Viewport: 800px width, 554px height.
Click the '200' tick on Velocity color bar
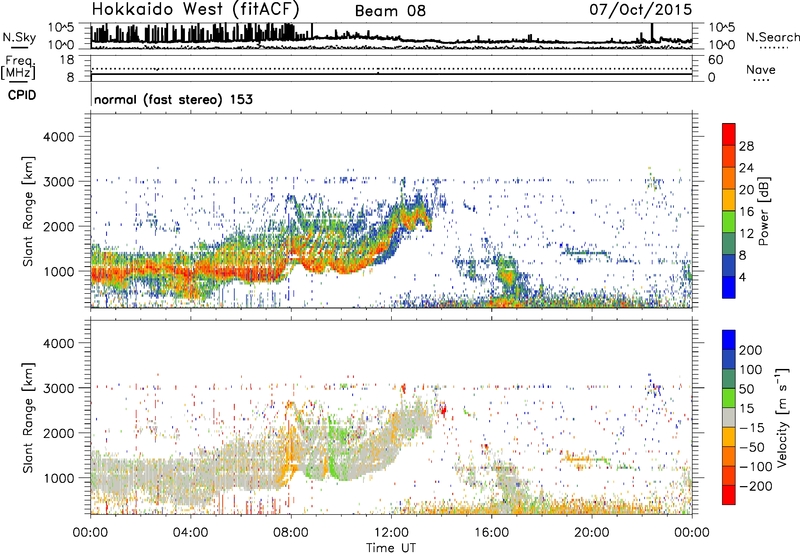pos(751,350)
